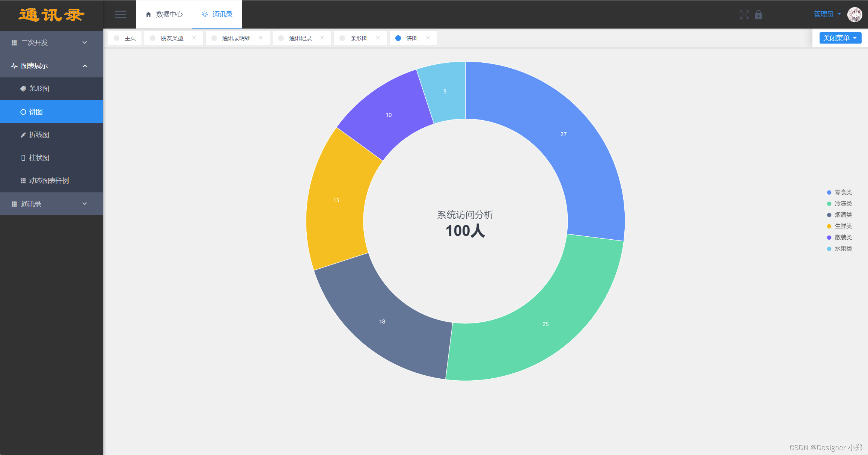Click the fullscreen expand icon
The image size is (868, 455).
coord(744,15)
